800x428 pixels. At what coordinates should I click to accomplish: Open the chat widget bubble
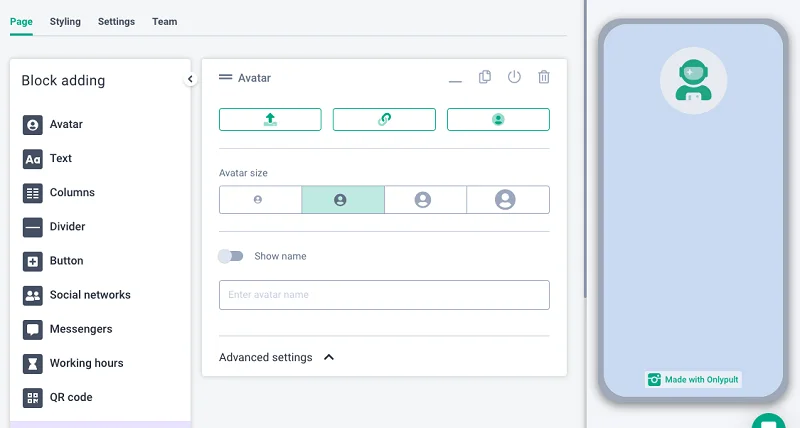(769, 421)
